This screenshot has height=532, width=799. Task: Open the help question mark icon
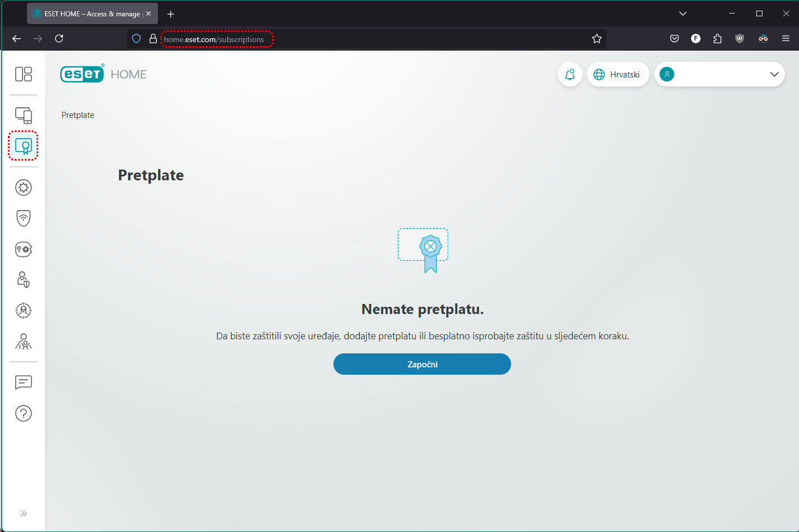tap(24, 413)
